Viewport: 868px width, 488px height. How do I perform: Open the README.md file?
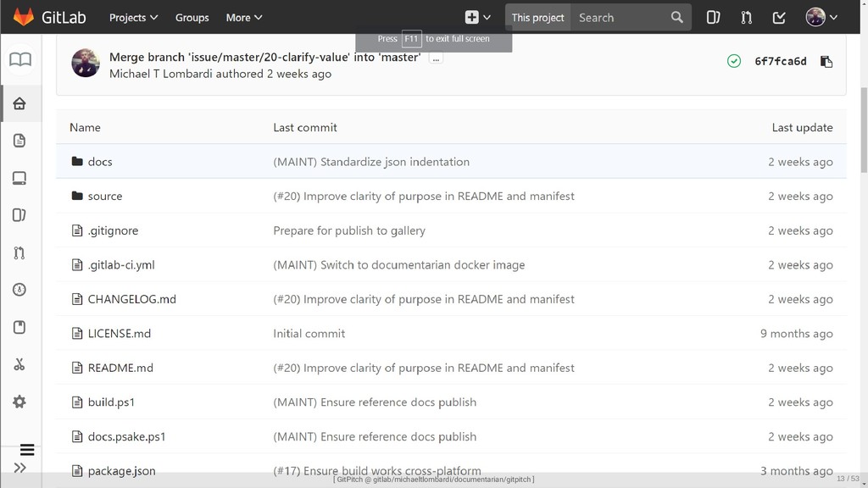pos(120,368)
